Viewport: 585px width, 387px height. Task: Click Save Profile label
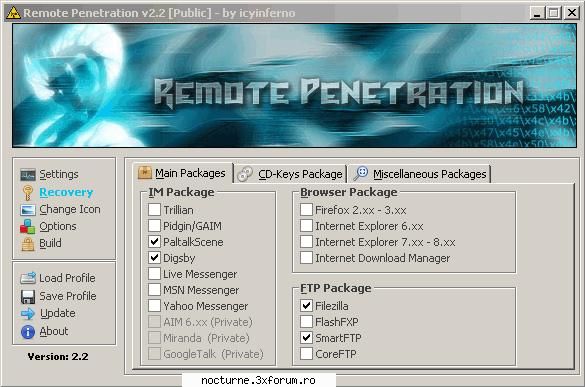tap(68, 296)
